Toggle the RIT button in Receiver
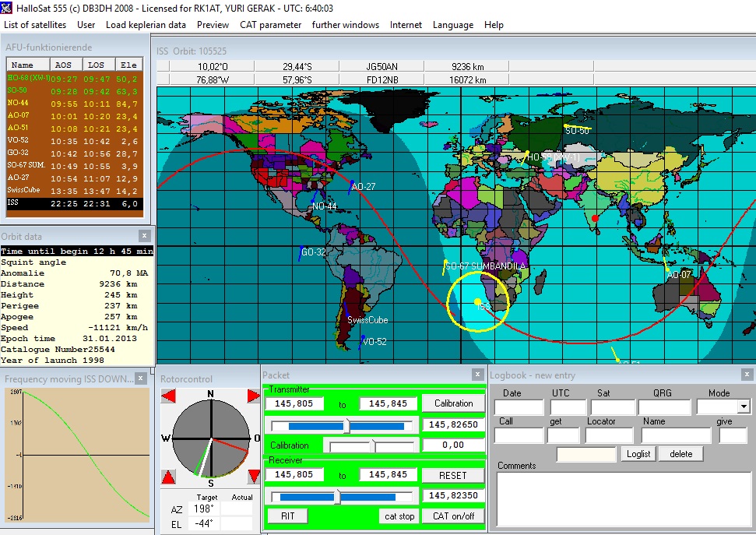This screenshot has height=535, width=756. (x=287, y=516)
